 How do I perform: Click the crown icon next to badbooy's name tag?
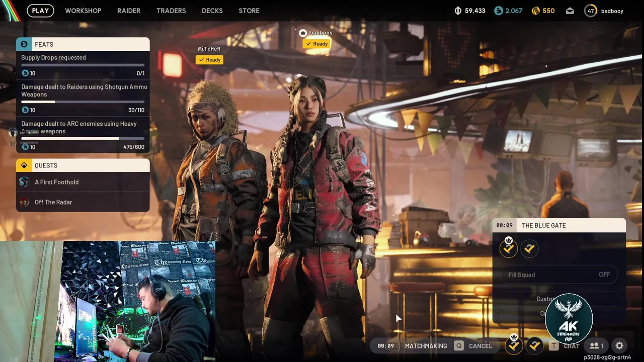click(303, 33)
